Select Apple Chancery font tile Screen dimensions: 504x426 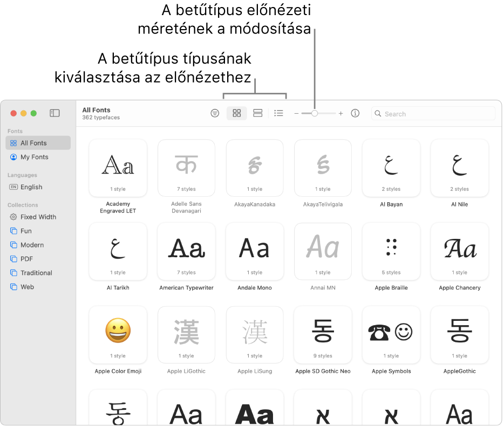pos(460,251)
